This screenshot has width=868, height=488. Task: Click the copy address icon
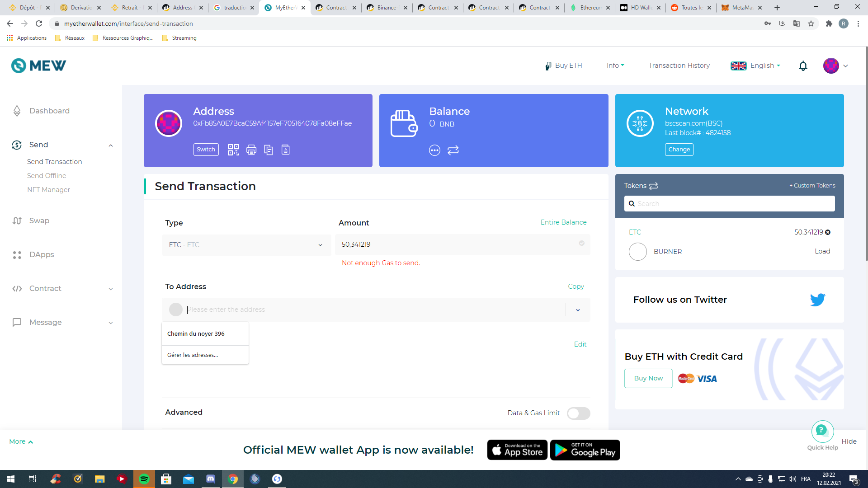coord(269,150)
